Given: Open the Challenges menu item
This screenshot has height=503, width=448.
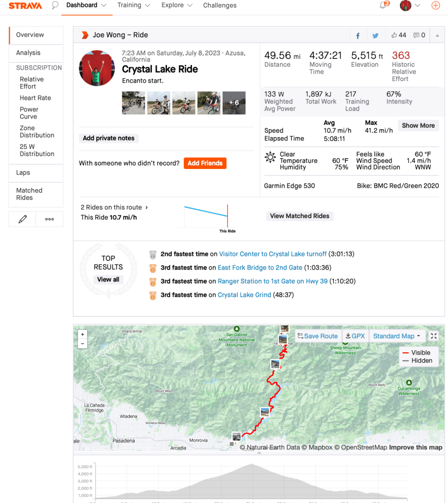Looking at the screenshot, I should coord(220,5).
